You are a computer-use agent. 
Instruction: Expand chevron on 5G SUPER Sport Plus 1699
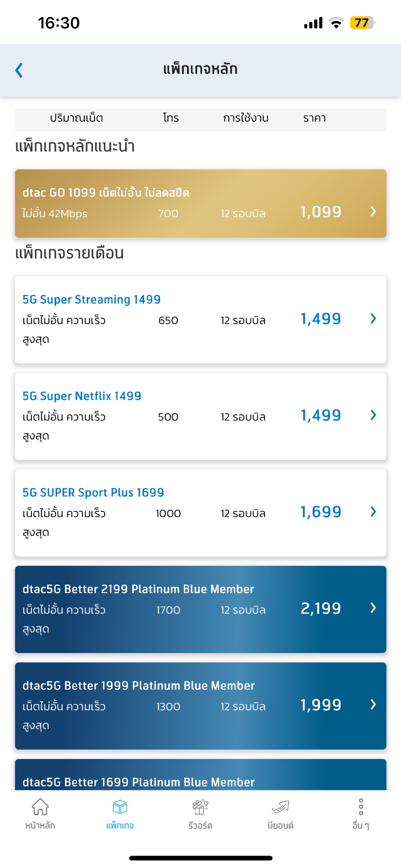[373, 512]
